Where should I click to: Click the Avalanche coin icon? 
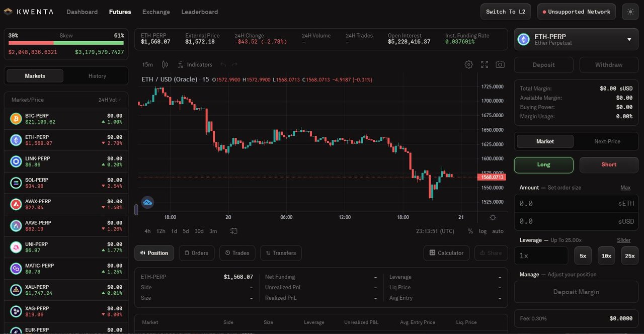click(16, 204)
